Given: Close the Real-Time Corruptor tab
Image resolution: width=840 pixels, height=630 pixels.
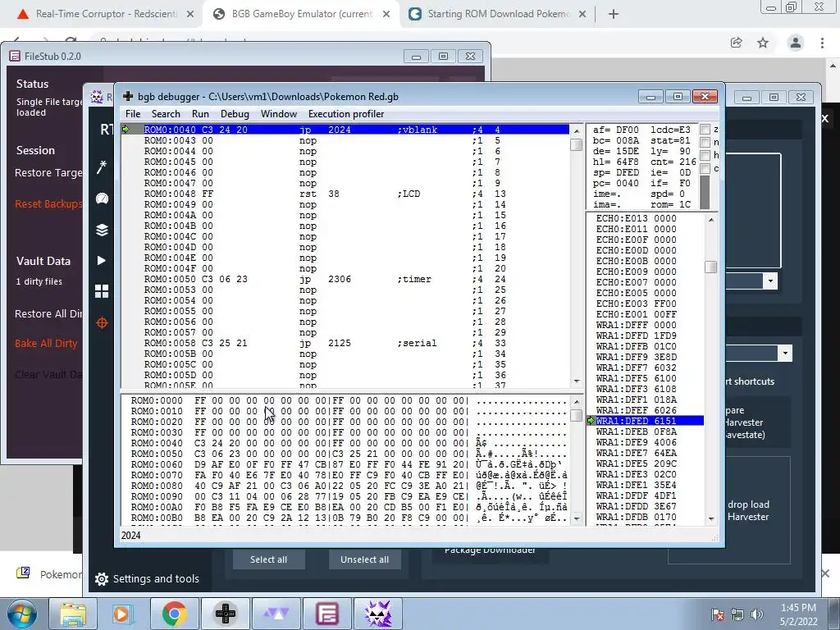Looking at the screenshot, I should point(190,14).
